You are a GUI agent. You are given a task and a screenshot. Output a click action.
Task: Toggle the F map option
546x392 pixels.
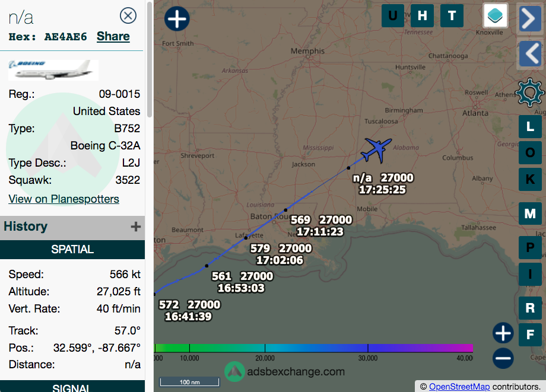tap(530, 334)
